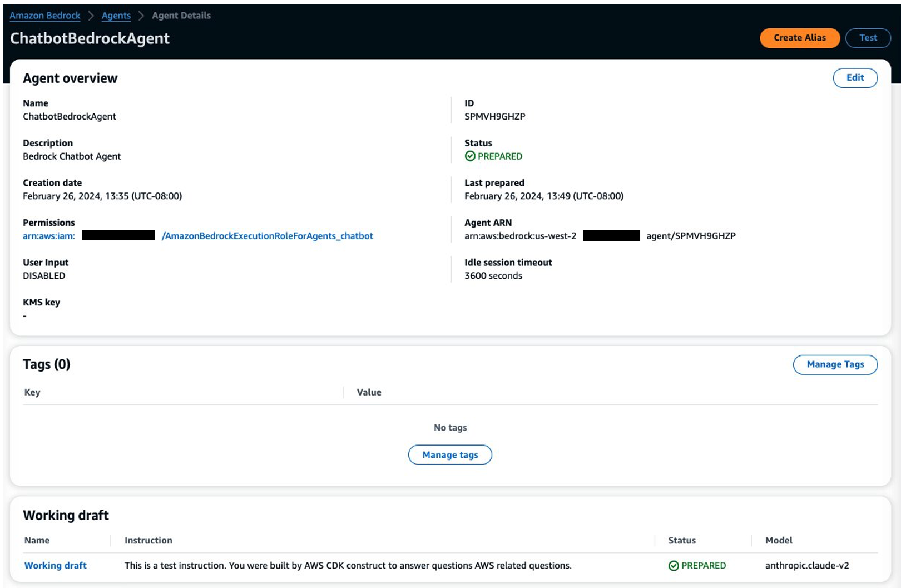
Task: Click the Agent Details breadcrumb text
Action: pos(181,16)
